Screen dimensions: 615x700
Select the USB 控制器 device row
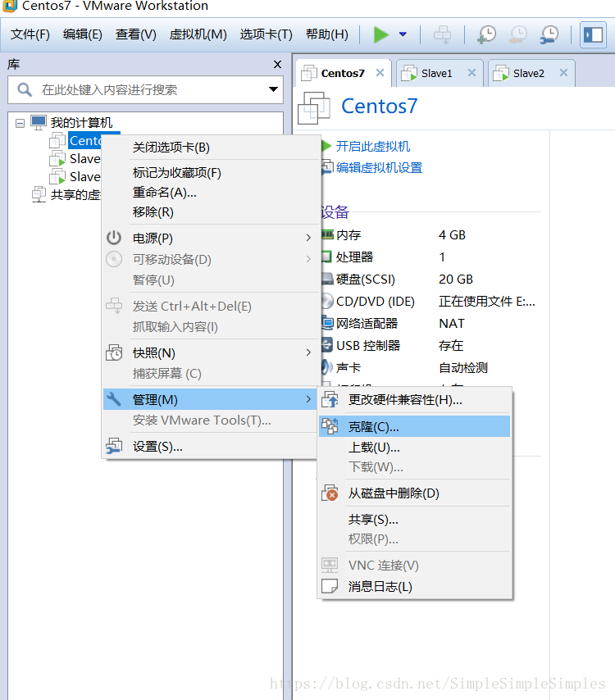tap(431, 345)
